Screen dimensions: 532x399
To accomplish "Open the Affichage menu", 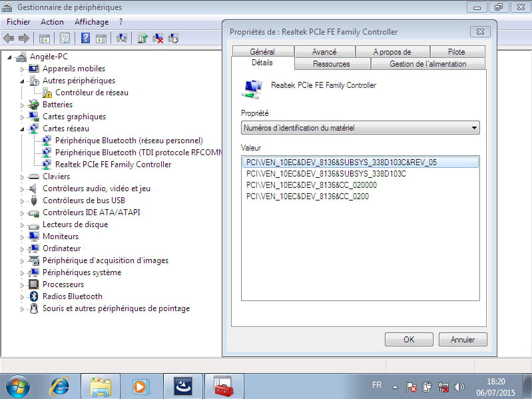I will pos(92,22).
